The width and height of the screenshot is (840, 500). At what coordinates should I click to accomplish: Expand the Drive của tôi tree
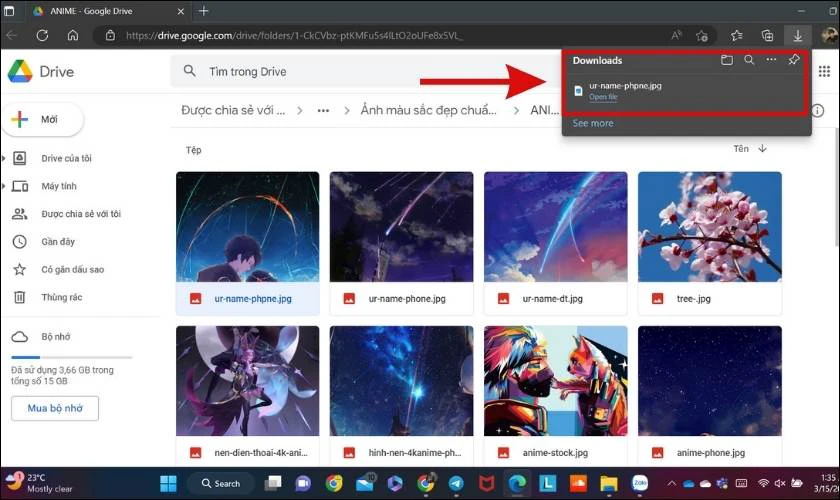(x=4, y=158)
